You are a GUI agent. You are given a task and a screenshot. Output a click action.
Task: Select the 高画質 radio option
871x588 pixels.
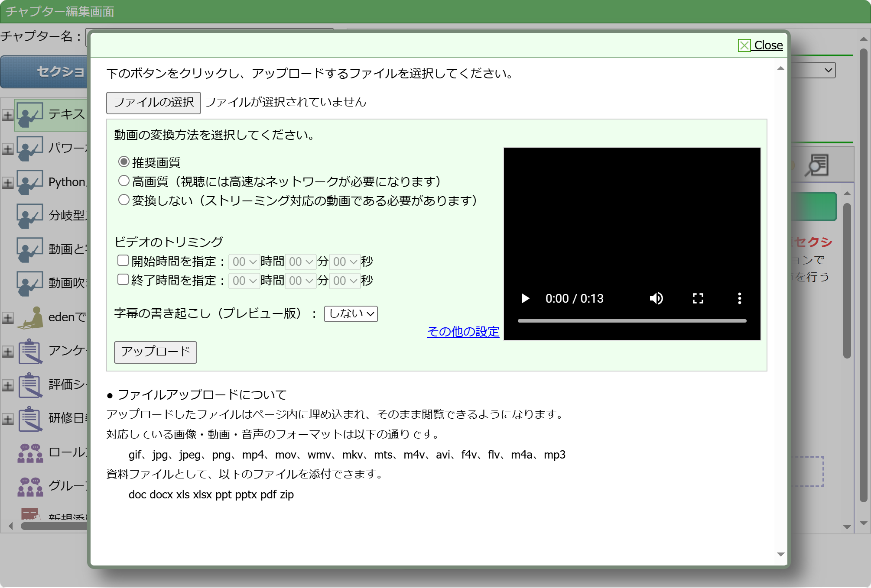point(124,181)
